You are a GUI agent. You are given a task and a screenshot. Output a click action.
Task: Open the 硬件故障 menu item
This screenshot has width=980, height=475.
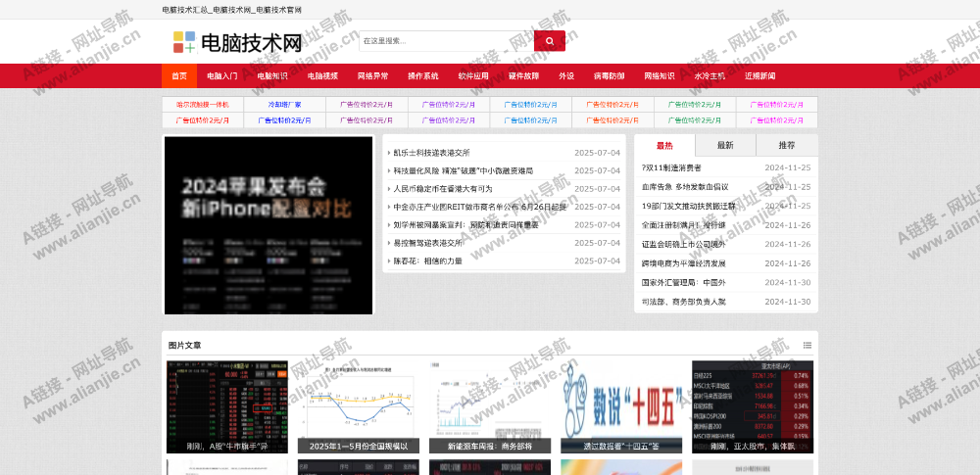523,75
